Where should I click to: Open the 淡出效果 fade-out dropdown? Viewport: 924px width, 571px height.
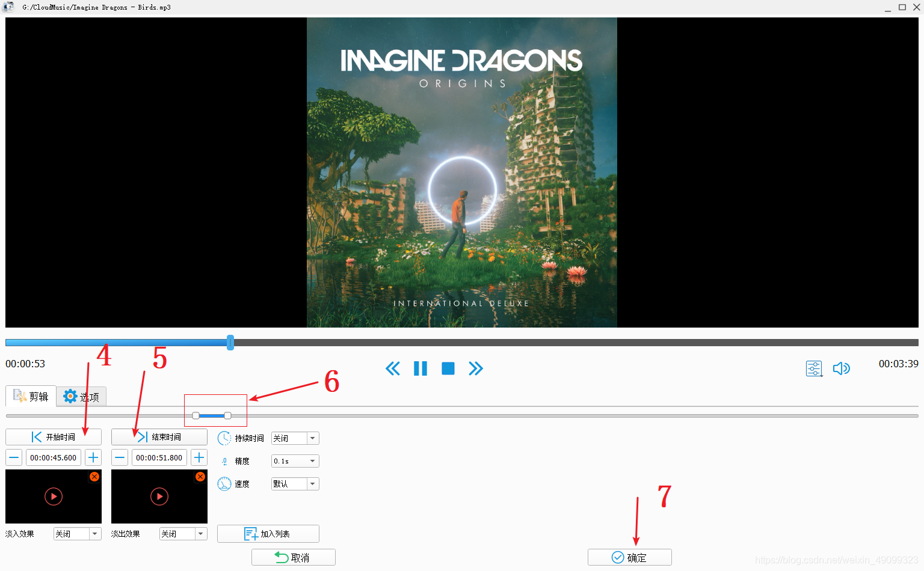point(183,534)
